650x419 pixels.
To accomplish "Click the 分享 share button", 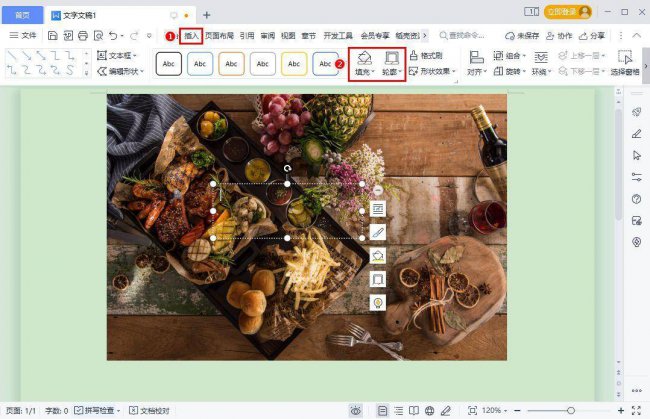I will [592, 36].
